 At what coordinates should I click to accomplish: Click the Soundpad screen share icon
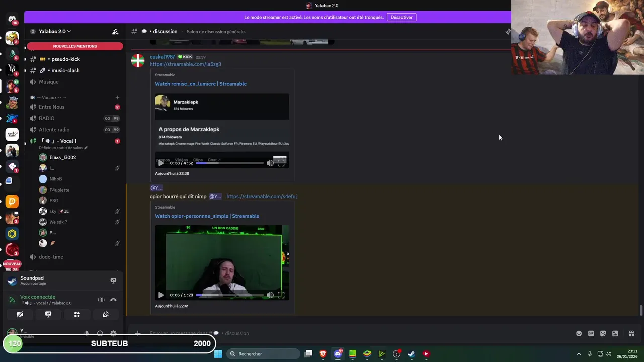coord(113,280)
